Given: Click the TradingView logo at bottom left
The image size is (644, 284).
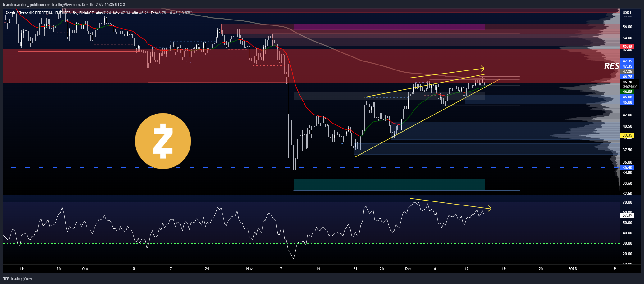Looking at the screenshot, I should click(18, 278).
